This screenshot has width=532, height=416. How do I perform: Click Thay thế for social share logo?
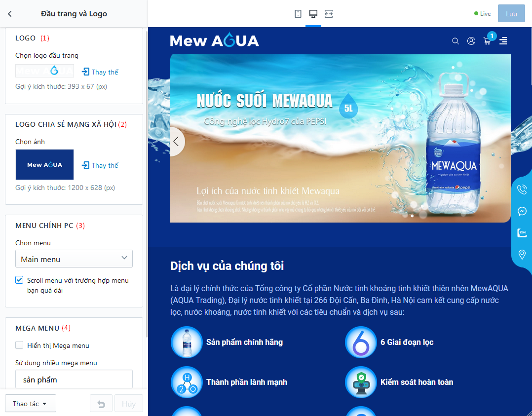100,165
